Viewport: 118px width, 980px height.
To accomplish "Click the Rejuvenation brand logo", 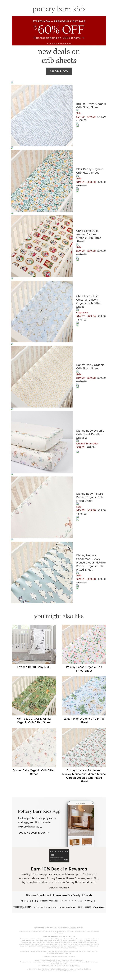I will 85,907.
